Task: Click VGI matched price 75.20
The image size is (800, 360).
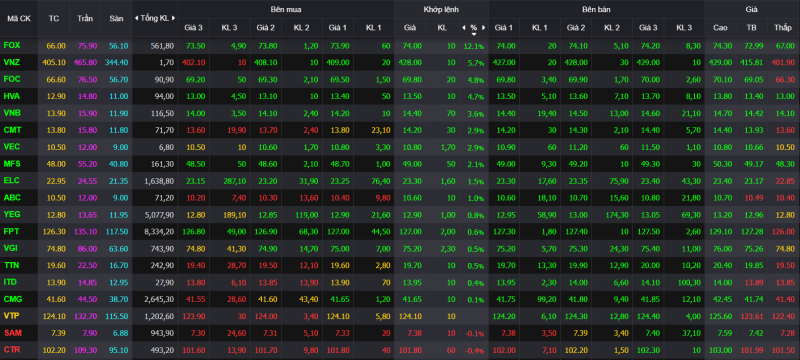Action: pyautogui.click(x=413, y=248)
